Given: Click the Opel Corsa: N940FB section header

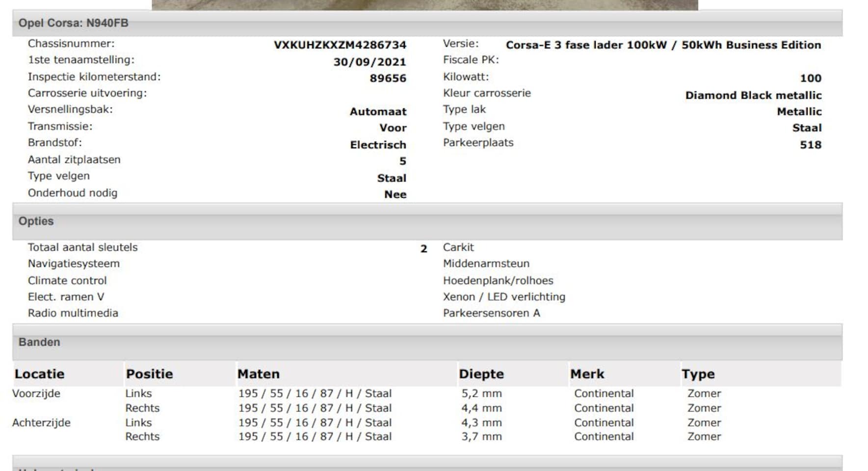Looking at the screenshot, I should 74,23.
